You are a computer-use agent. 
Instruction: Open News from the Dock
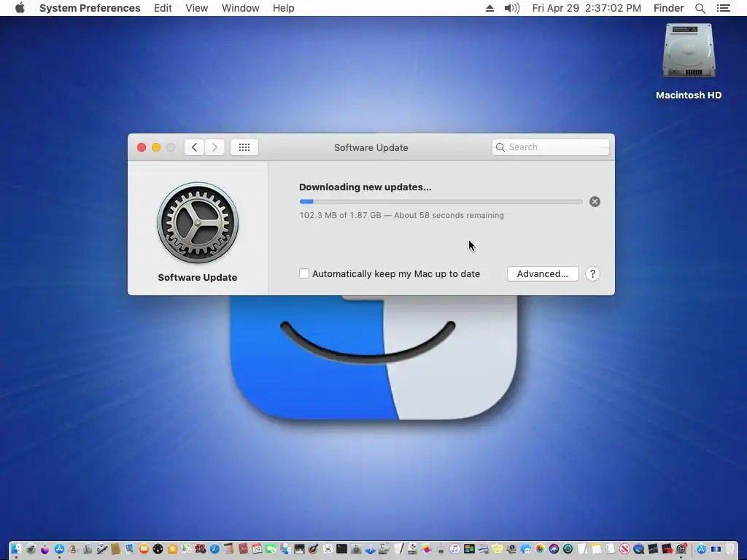pyautogui.click(x=624, y=549)
